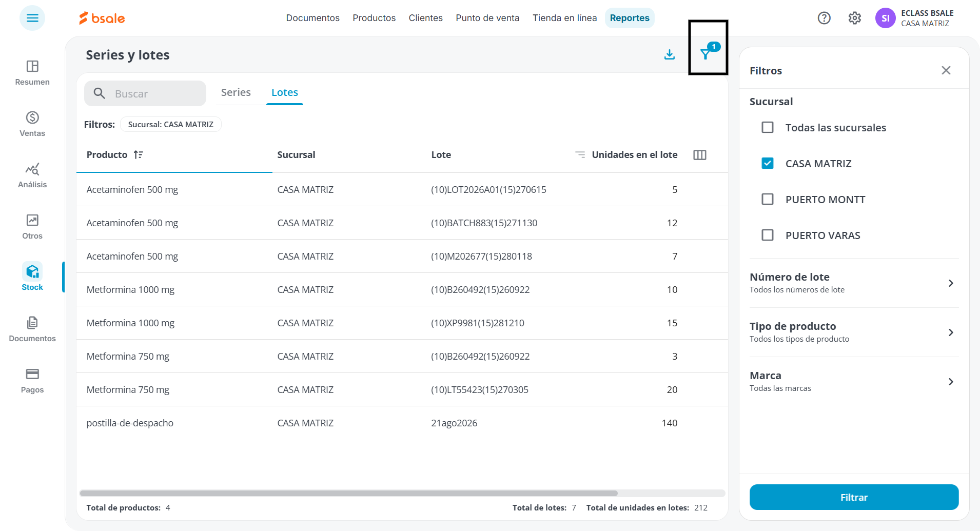
Task: Open Resumen in sidebar
Action: tap(32, 73)
